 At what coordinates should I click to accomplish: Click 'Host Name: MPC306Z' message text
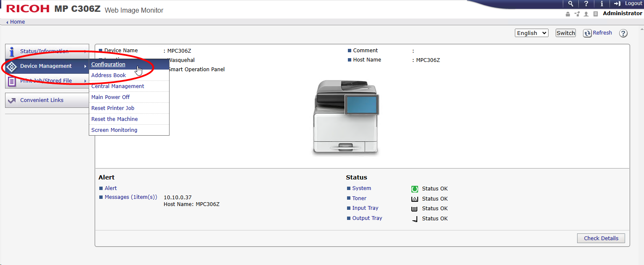(x=191, y=205)
